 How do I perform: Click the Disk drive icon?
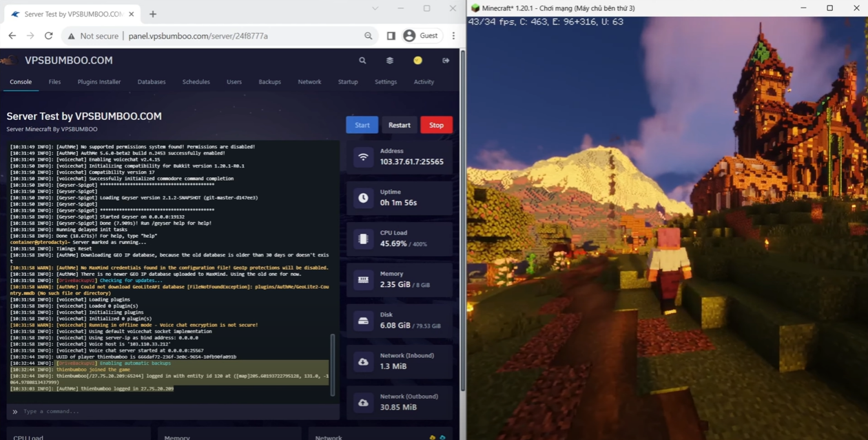click(x=363, y=321)
